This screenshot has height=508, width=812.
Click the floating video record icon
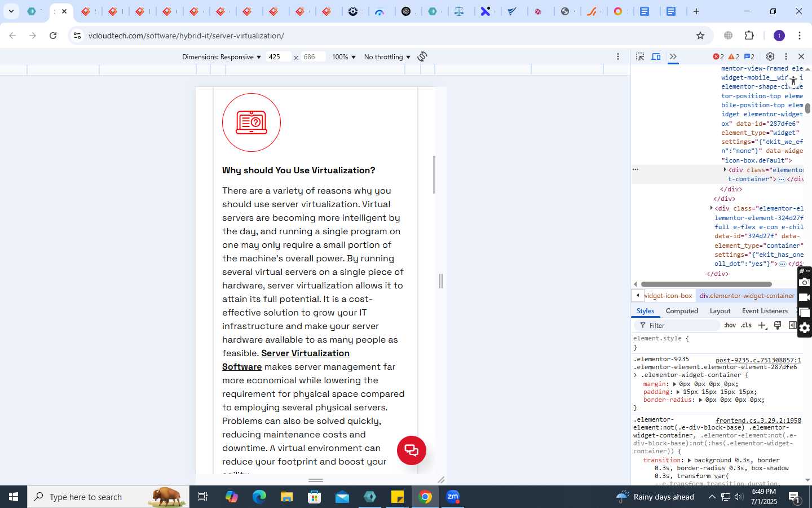(x=805, y=297)
